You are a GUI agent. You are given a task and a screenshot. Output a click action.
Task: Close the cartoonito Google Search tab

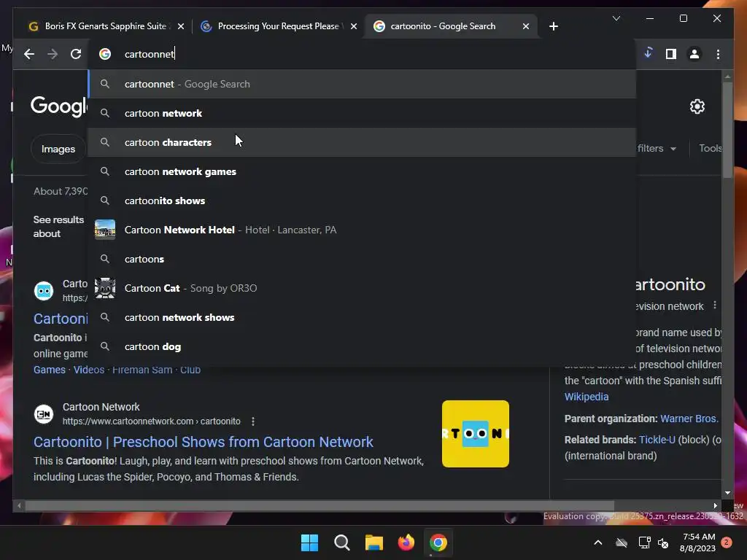[x=525, y=26]
